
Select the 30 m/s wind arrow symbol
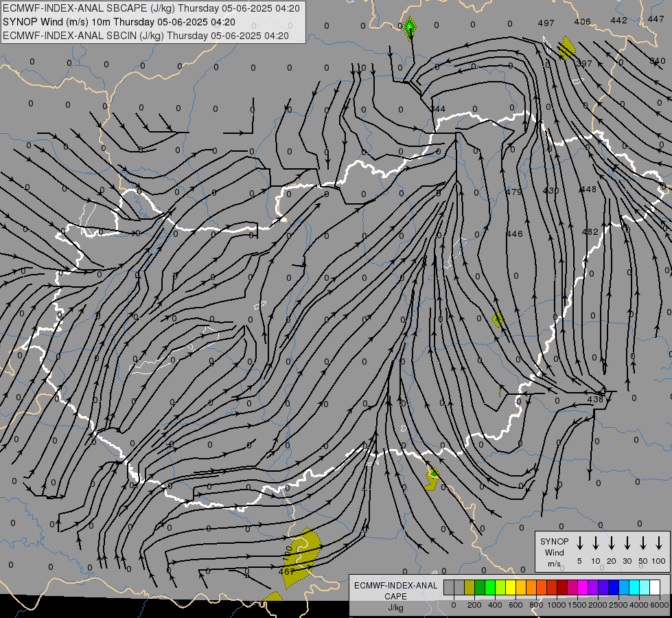[627, 543]
